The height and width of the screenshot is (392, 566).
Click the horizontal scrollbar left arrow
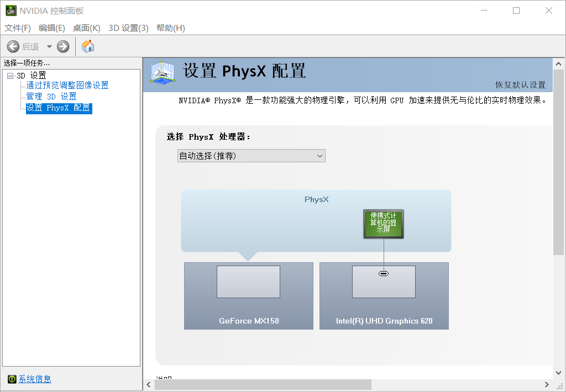[x=148, y=384]
